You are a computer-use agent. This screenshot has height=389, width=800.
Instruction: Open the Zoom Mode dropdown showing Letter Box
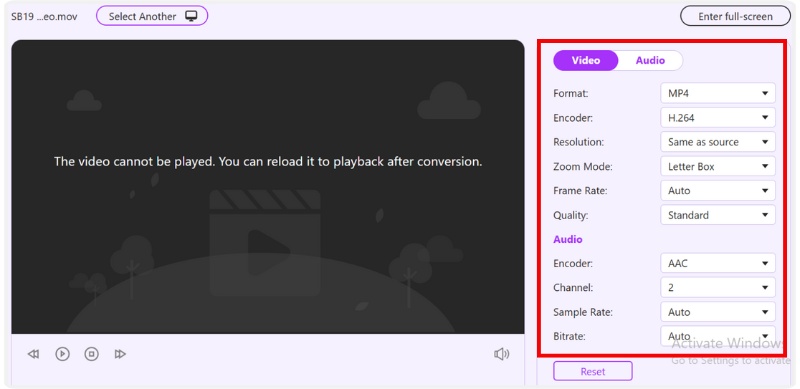pyautogui.click(x=718, y=166)
